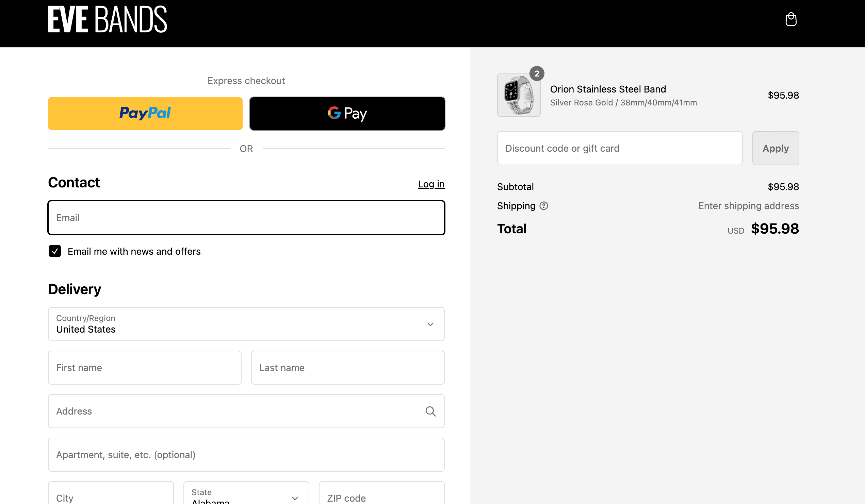Click the Subtotal $95.98 value
The width and height of the screenshot is (865, 504).
click(x=783, y=187)
